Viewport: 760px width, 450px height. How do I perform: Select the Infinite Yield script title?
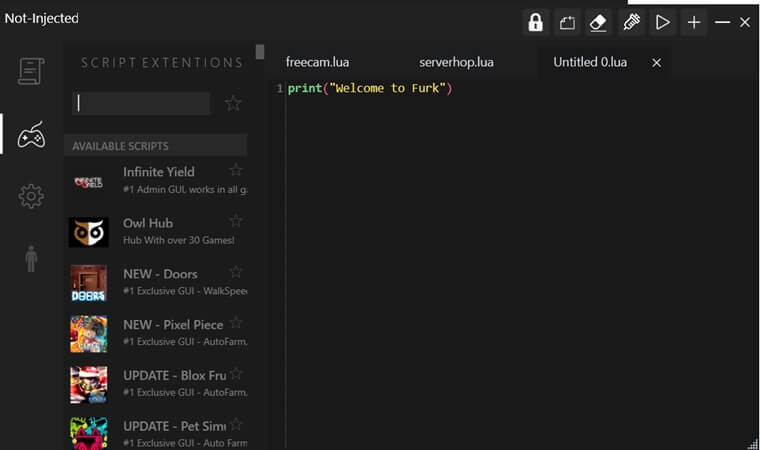pos(158,172)
